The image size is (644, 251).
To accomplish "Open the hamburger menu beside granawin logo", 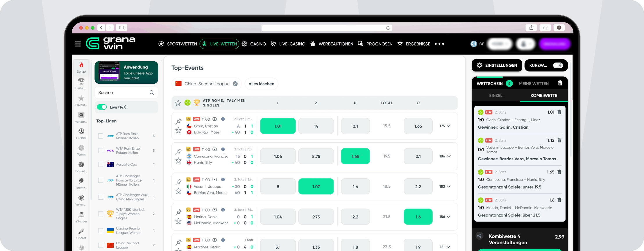I will click(78, 44).
